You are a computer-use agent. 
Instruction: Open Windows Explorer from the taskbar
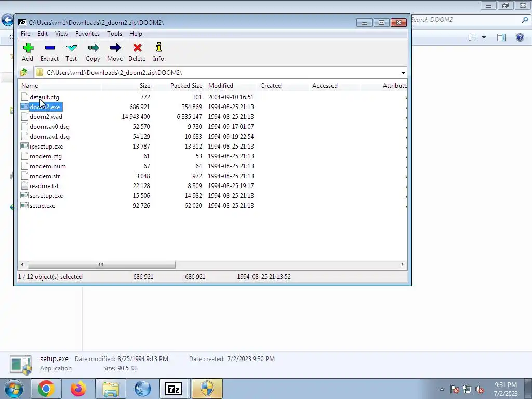[111, 389]
